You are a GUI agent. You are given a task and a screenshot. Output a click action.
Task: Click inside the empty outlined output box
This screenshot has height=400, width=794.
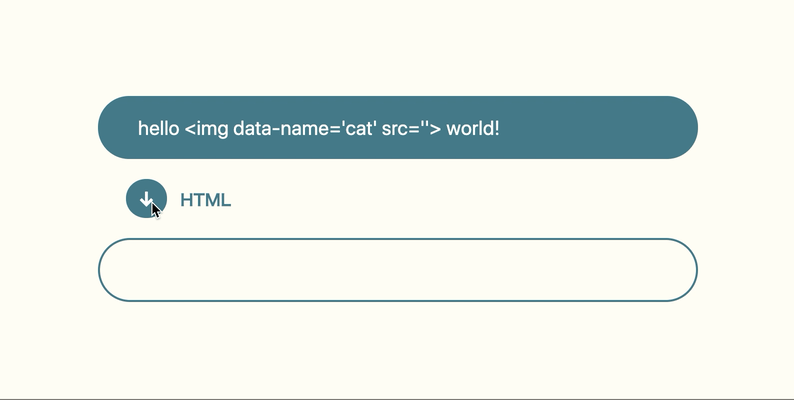397,270
